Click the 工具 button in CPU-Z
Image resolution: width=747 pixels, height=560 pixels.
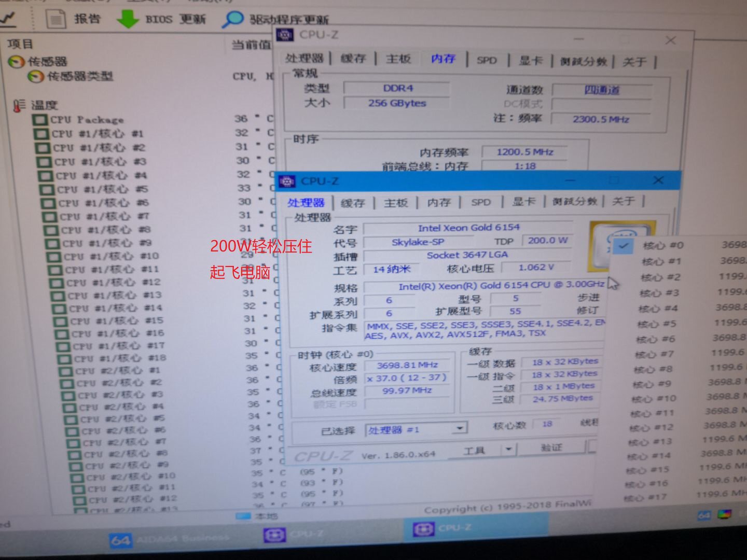tap(474, 450)
